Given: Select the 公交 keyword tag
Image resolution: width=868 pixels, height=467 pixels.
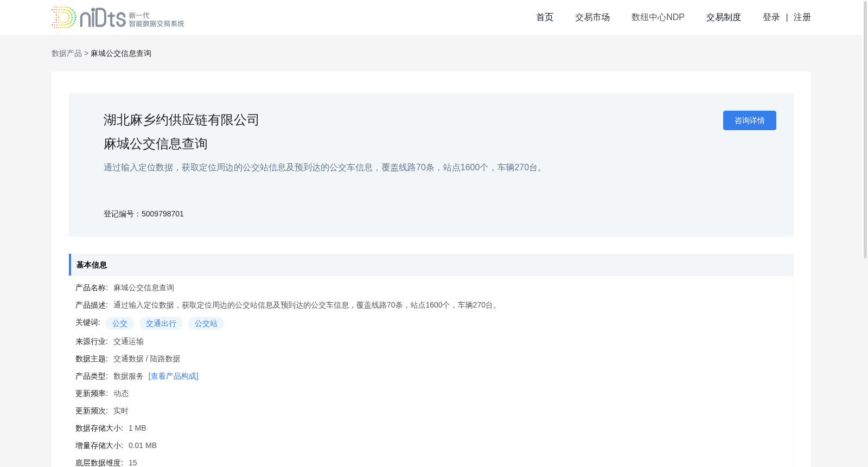Looking at the screenshot, I should tap(120, 323).
